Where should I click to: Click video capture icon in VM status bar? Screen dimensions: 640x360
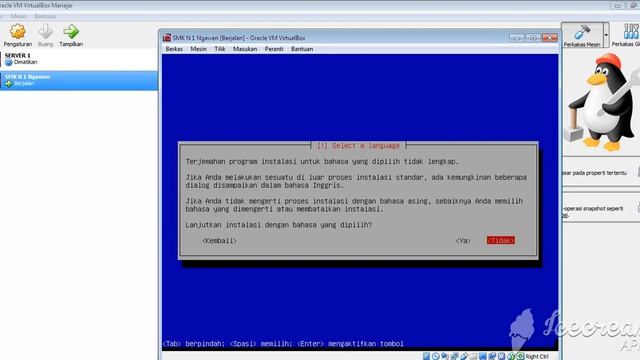point(492,356)
